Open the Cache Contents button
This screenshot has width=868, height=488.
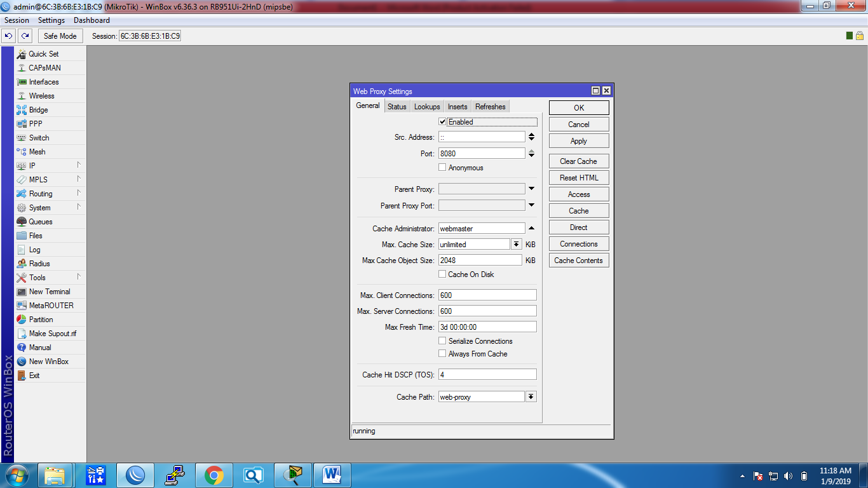[579, 261]
